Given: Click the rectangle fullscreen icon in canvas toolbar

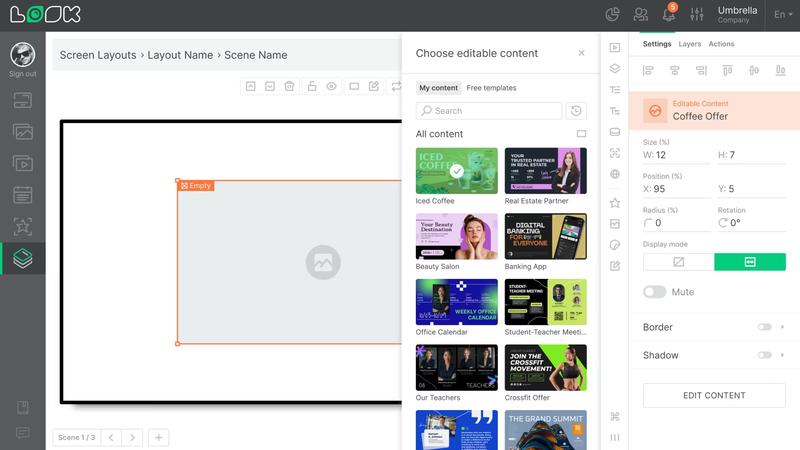Looking at the screenshot, I should [x=354, y=86].
